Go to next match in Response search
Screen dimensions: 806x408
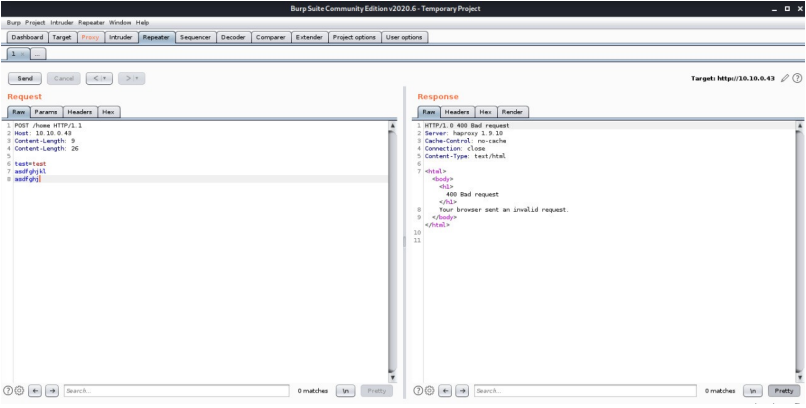[x=462, y=391]
